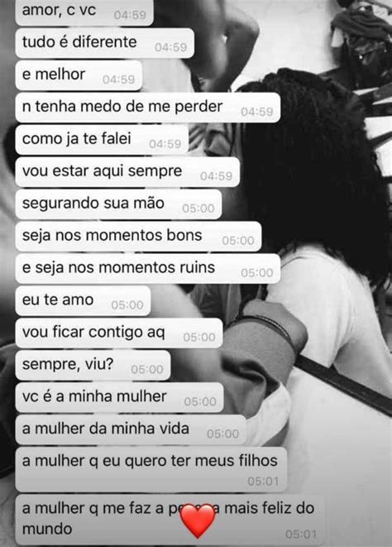The image size is (392, 547).
Task: Tap 'n tenha medo de me perder'
Action: 148,108
